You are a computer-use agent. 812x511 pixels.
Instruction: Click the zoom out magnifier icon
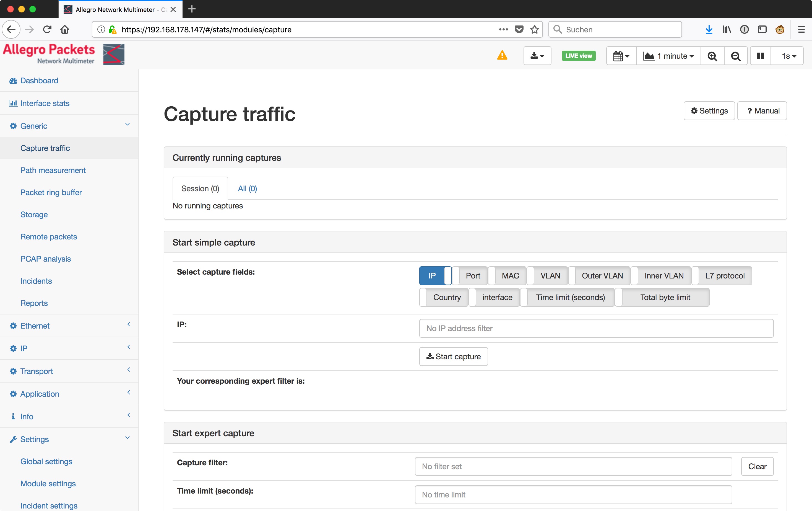(735, 56)
